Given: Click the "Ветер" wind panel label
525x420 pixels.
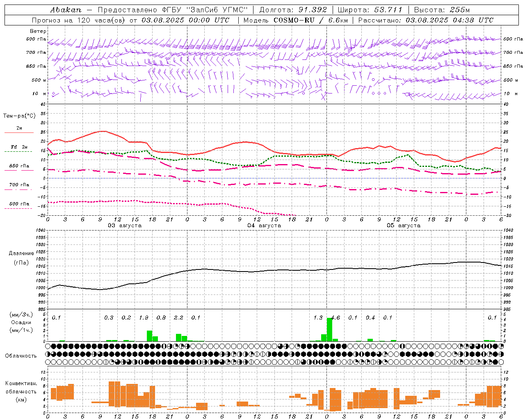Looking at the screenshot, I should click(x=38, y=31).
